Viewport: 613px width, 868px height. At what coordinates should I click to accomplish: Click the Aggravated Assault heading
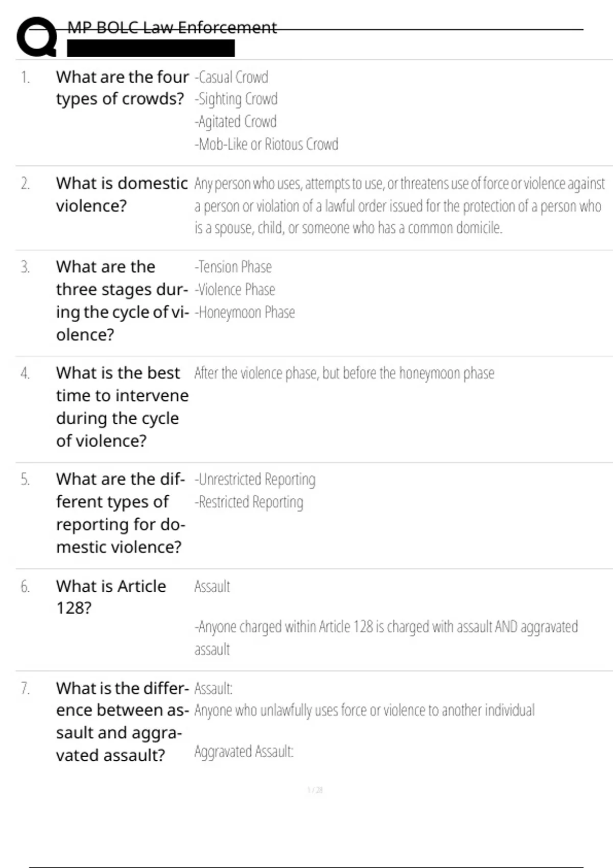coord(244,752)
